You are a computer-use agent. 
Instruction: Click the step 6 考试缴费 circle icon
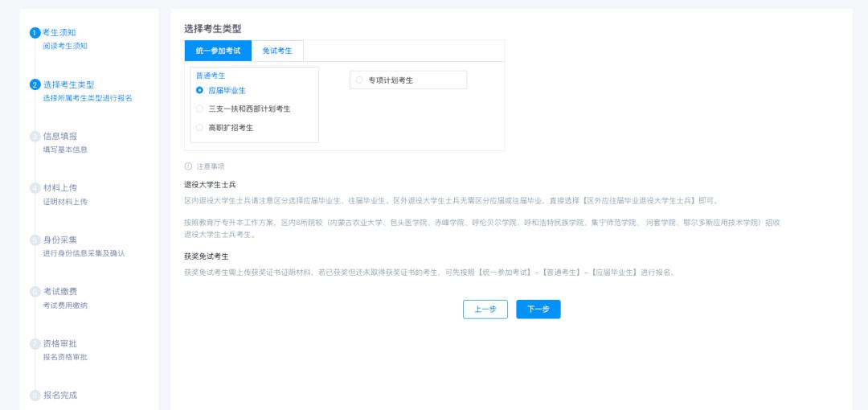(35, 292)
